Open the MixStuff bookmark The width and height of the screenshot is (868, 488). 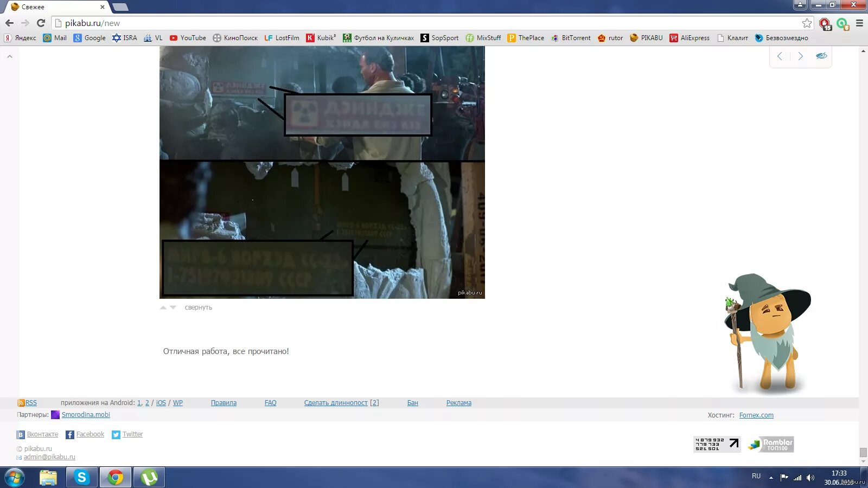click(483, 38)
